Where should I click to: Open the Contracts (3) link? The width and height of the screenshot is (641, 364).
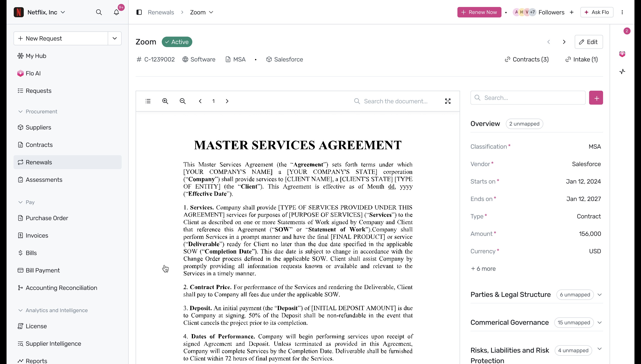pyautogui.click(x=527, y=59)
